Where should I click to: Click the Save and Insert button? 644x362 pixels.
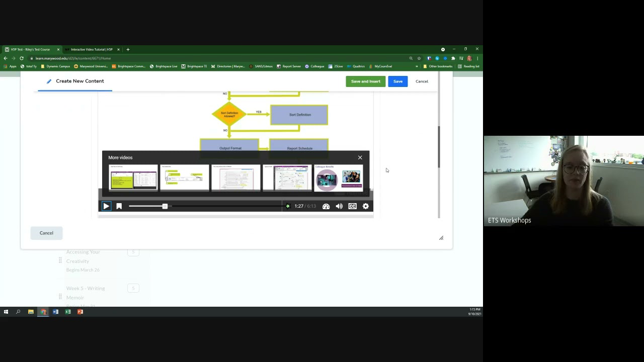pos(366,81)
